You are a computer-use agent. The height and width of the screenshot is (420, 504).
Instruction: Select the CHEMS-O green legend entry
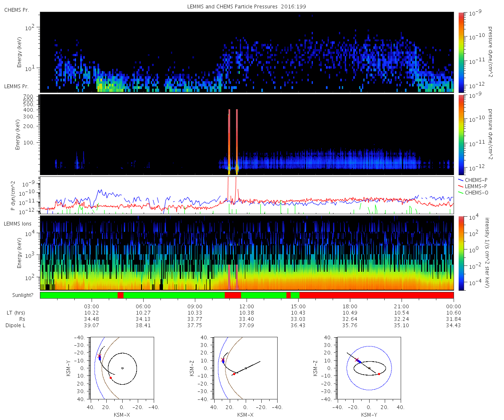point(473,192)
